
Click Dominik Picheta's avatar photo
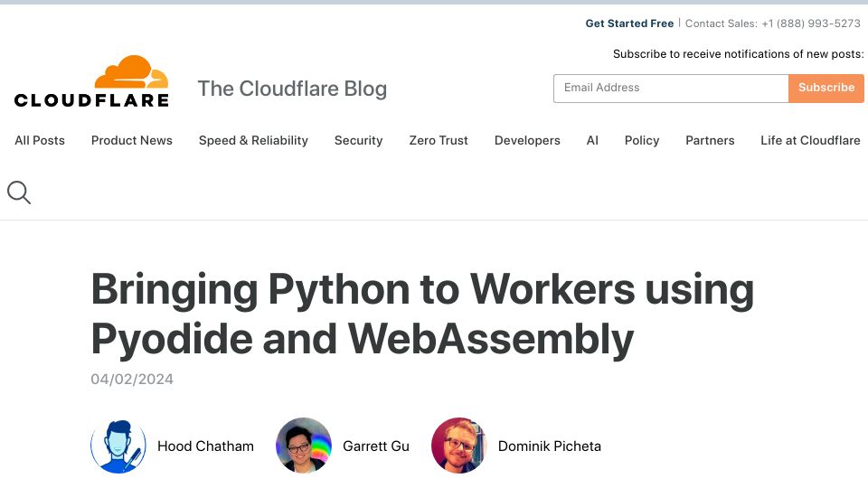click(x=459, y=446)
